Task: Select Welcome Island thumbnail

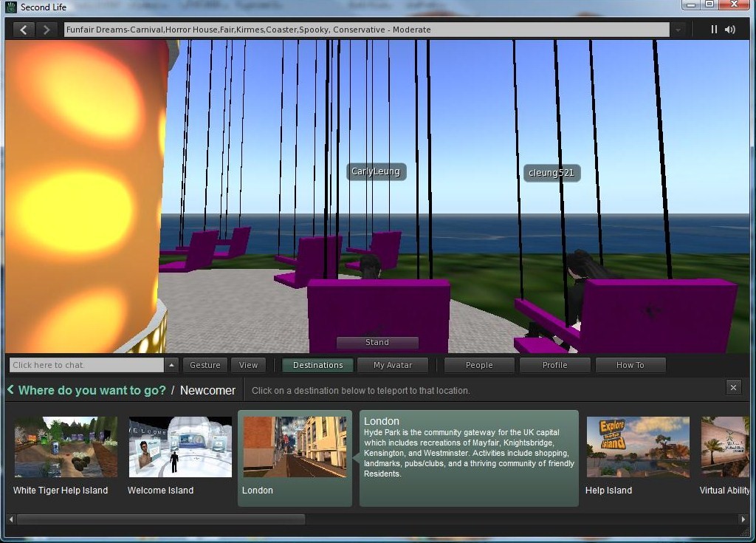Action: [x=180, y=447]
